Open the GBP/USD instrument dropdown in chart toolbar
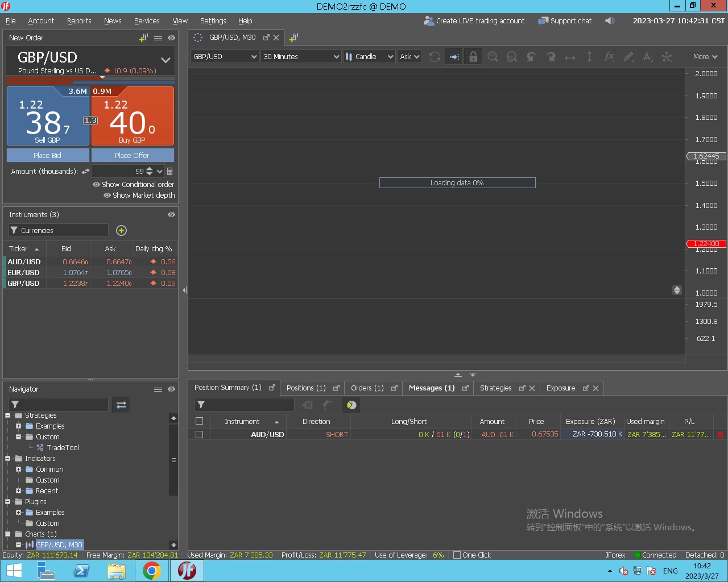728x582 pixels. 225,57
